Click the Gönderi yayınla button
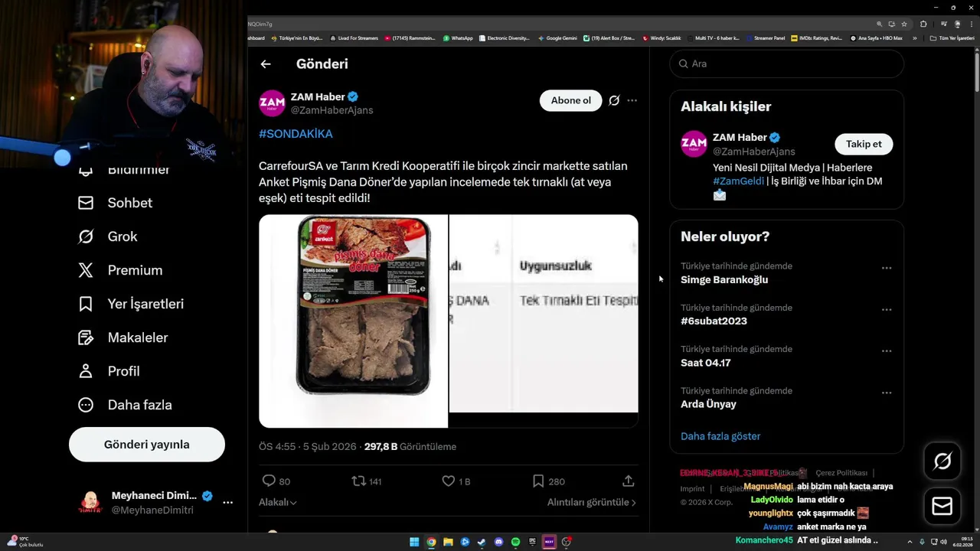This screenshot has width=980, height=551. 147,445
